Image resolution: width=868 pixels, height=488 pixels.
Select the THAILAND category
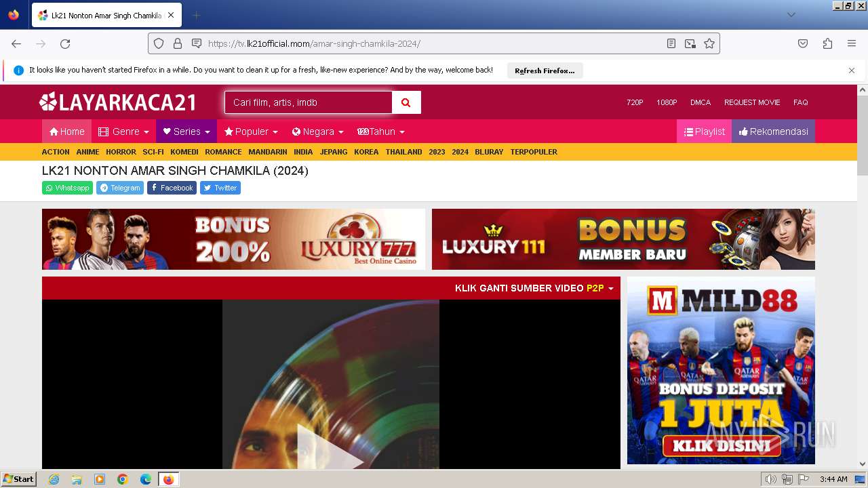pos(404,152)
